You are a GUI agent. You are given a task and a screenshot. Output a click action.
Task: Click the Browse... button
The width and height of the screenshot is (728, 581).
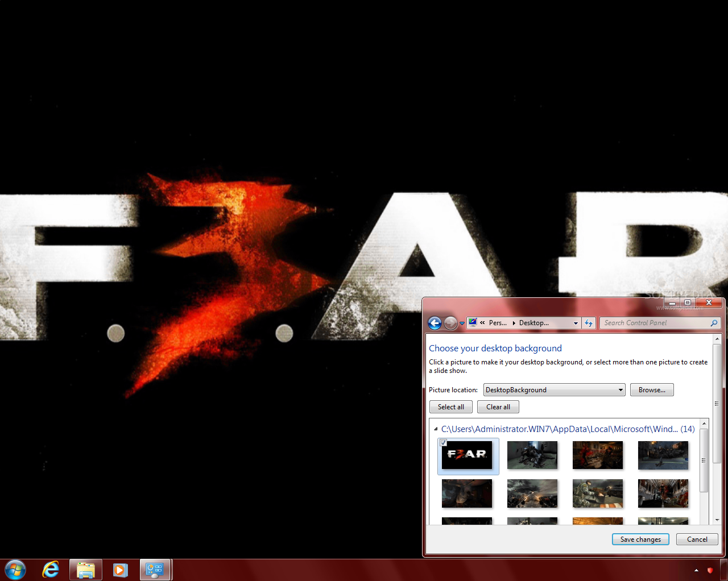(652, 390)
